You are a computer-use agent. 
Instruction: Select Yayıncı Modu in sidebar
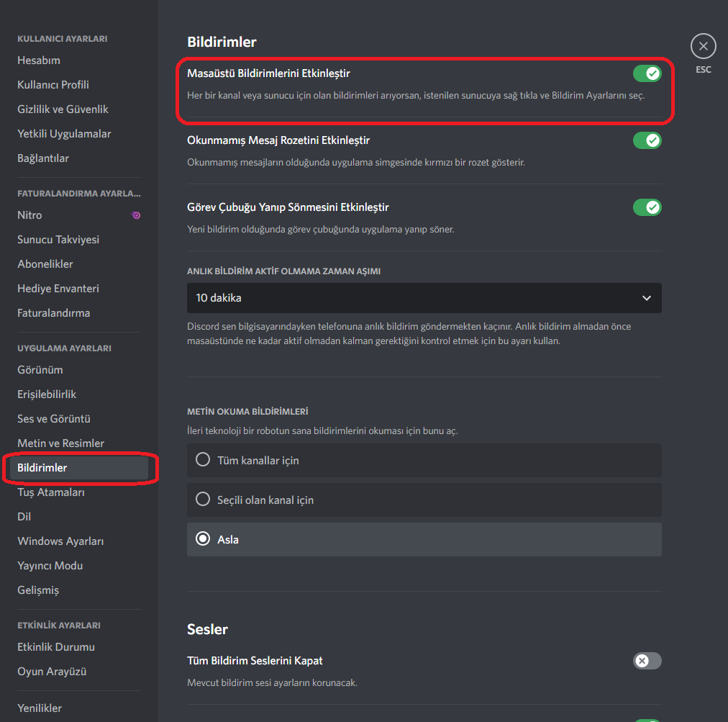(x=50, y=566)
